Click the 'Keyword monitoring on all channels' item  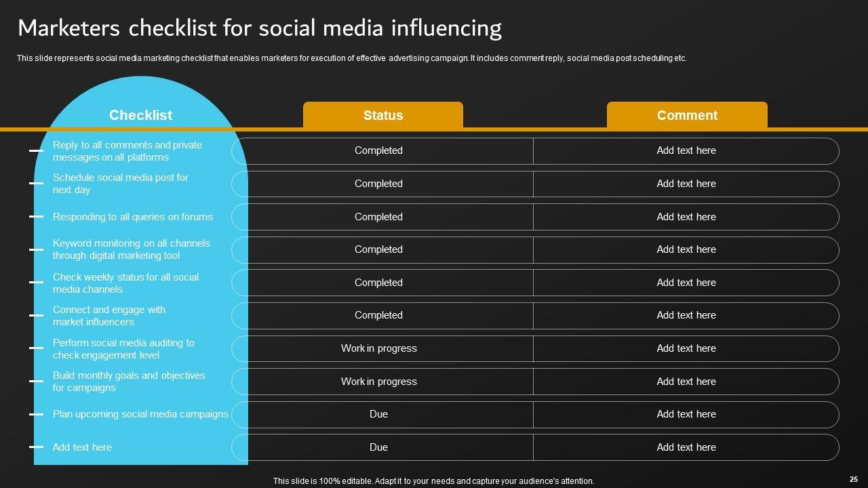click(x=132, y=249)
